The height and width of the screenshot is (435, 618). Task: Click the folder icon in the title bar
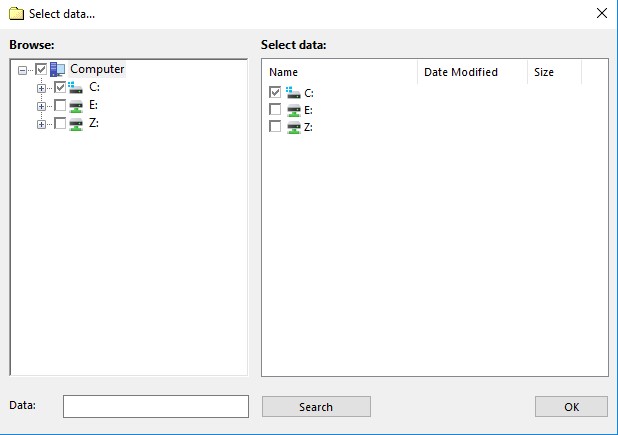coord(17,14)
